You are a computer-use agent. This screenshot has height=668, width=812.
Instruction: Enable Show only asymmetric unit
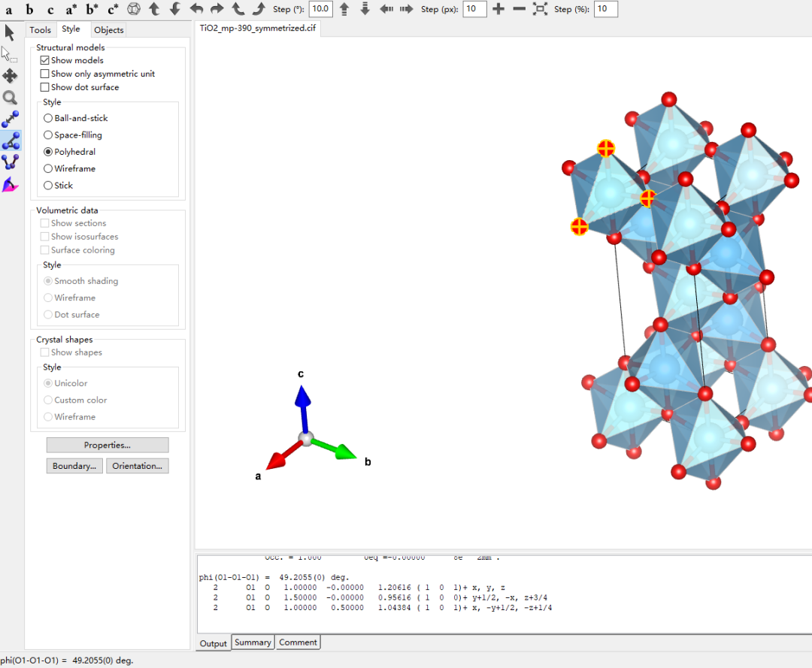[x=45, y=74]
